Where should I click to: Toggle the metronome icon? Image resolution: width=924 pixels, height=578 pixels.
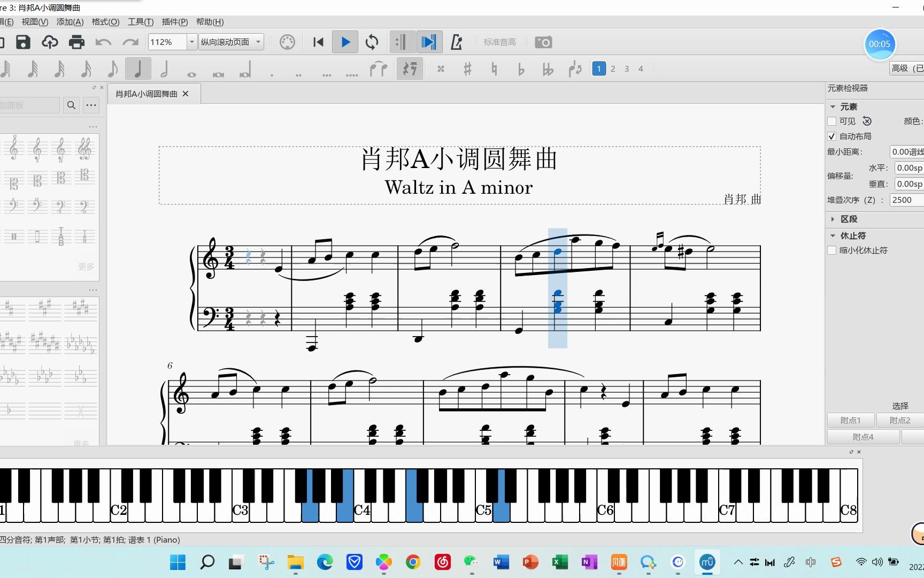tap(456, 42)
